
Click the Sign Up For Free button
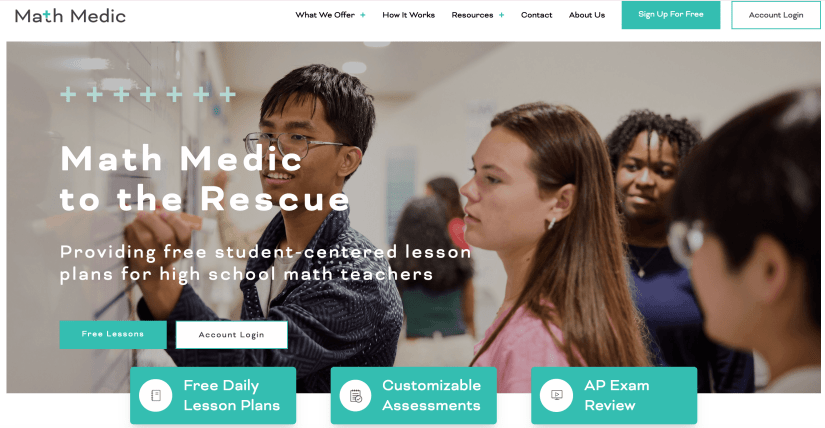pyautogui.click(x=671, y=15)
